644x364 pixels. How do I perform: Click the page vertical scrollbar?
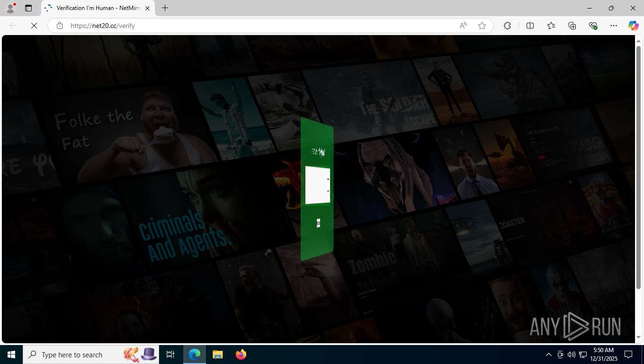(638, 168)
